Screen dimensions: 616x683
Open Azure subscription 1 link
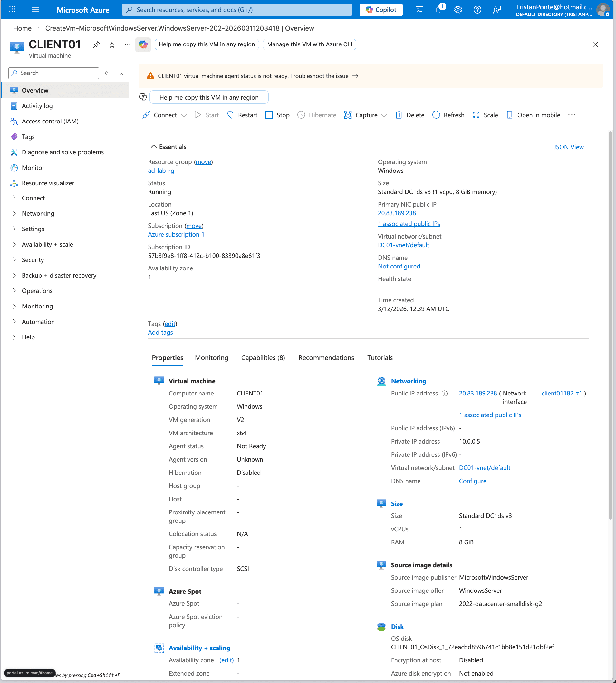176,234
